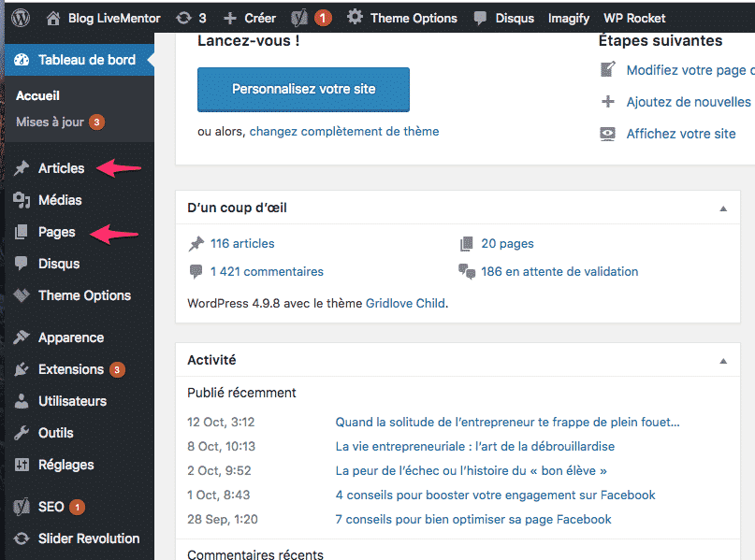Open the Theme Options gear icon

355,18
